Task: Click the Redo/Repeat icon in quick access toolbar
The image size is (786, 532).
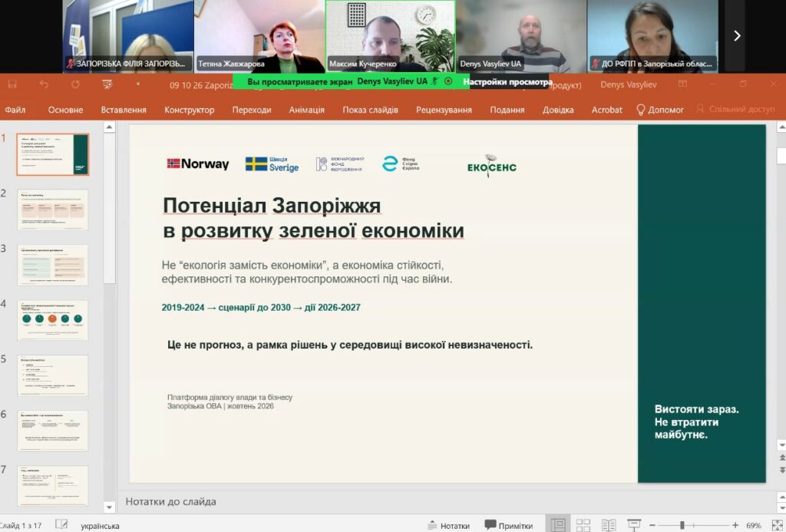Action: pos(75,84)
